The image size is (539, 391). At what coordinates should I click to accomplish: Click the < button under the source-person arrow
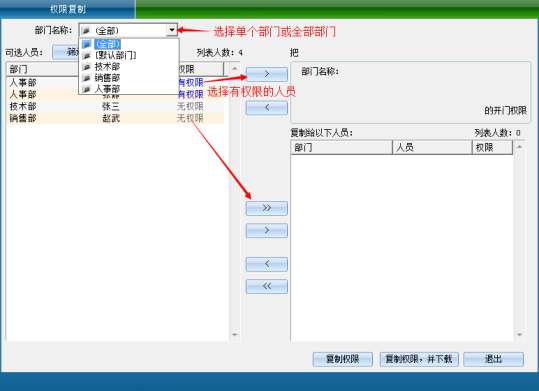click(x=267, y=108)
